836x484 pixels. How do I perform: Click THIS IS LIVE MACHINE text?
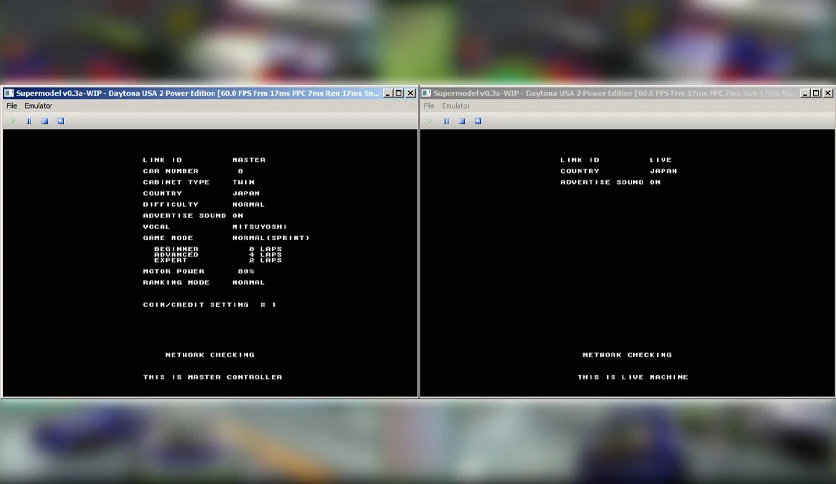coord(633,377)
